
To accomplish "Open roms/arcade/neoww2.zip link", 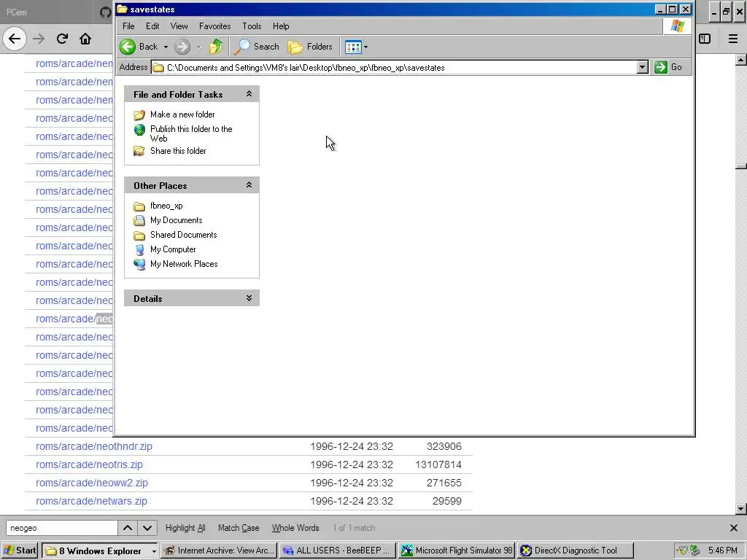I will (x=91, y=483).
